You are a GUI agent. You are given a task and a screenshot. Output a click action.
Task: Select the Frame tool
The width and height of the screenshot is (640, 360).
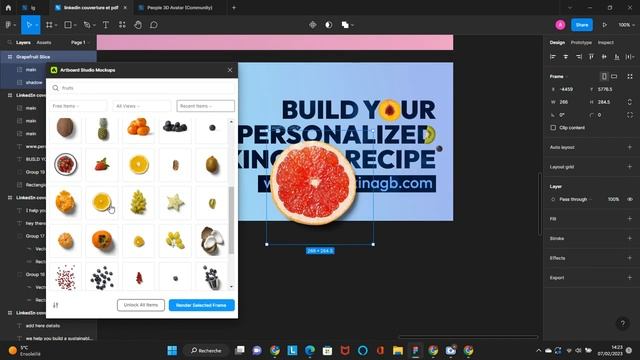tap(49, 25)
